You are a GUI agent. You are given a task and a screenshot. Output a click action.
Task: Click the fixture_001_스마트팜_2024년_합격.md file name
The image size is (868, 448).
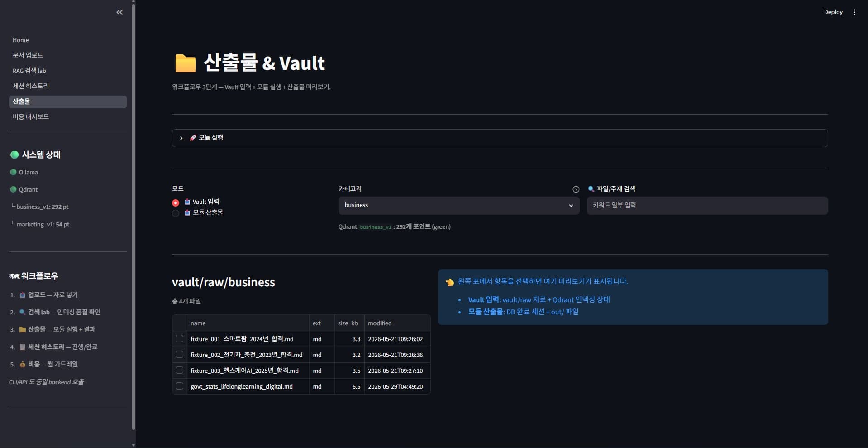coord(242,339)
